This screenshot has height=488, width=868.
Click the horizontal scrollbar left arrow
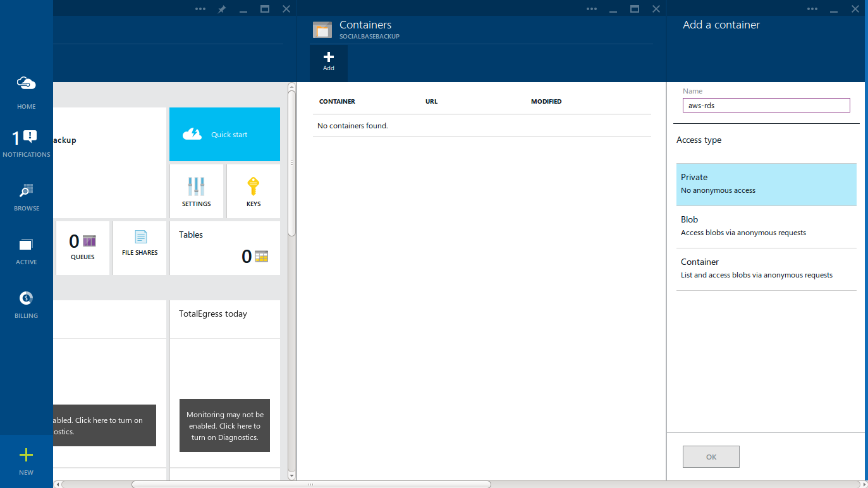tap(58, 484)
